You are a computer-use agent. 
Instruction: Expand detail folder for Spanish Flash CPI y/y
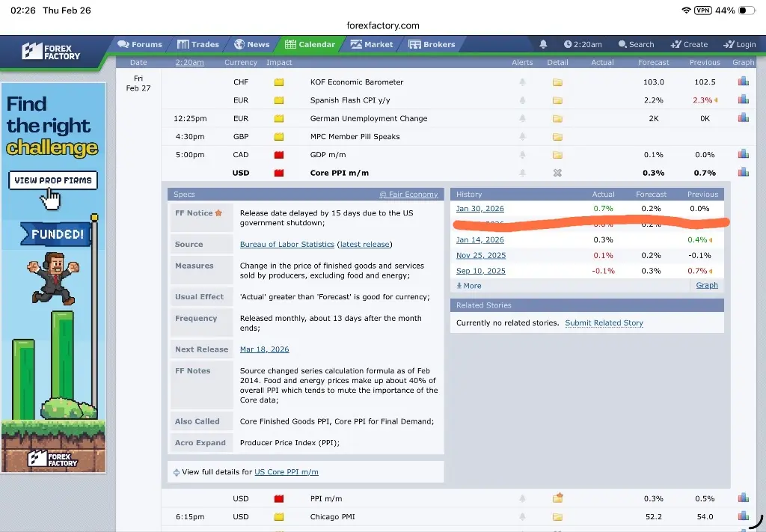pyautogui.click(x=557, y=100)
